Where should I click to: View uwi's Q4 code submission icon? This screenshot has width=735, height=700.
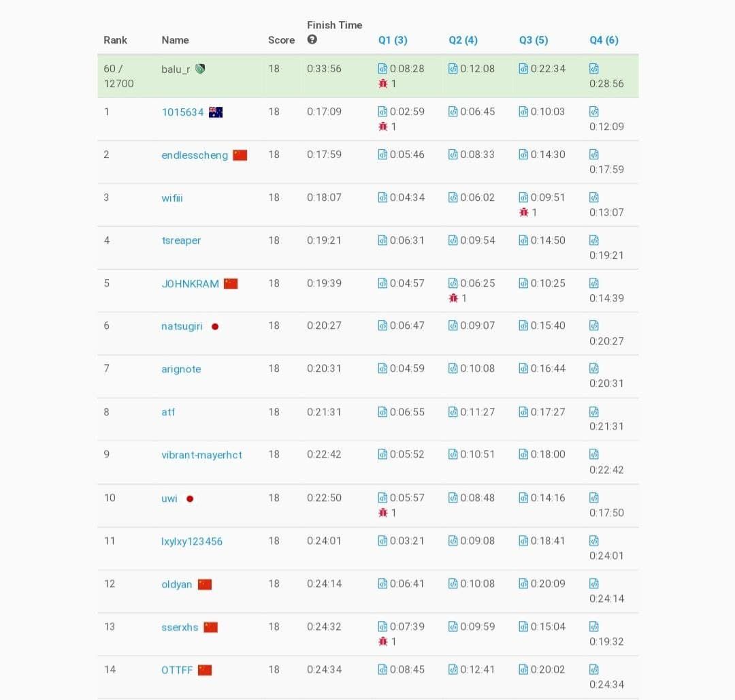[x=594, y=498]
